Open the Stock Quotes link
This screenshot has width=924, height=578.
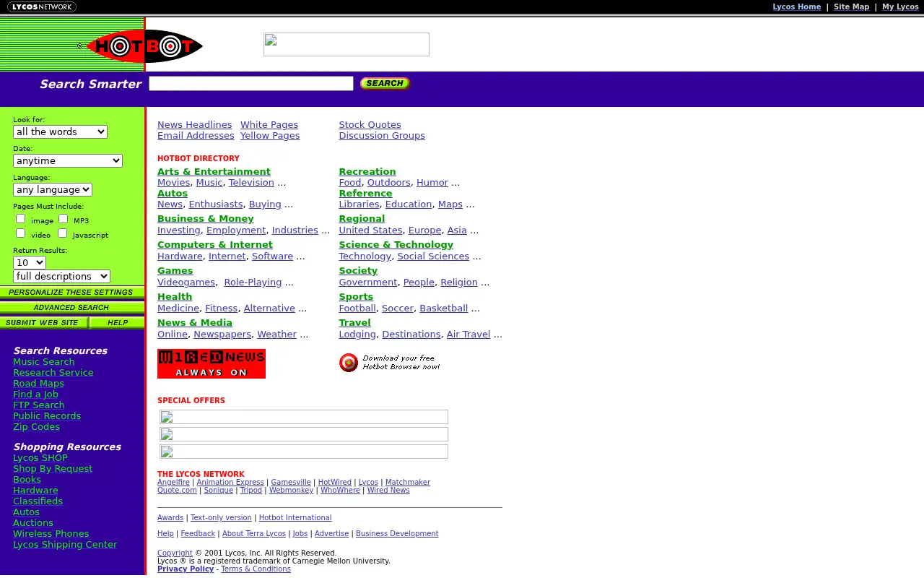point(370,125)
